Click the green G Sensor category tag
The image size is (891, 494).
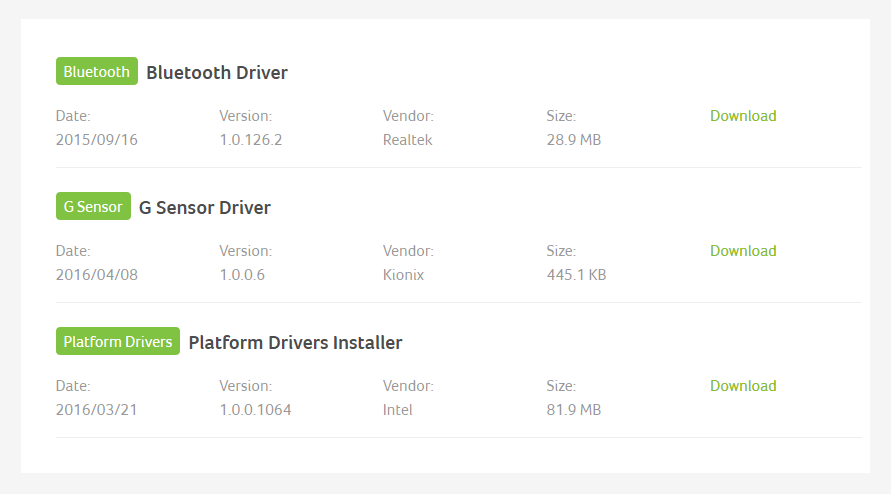(93, 206)
